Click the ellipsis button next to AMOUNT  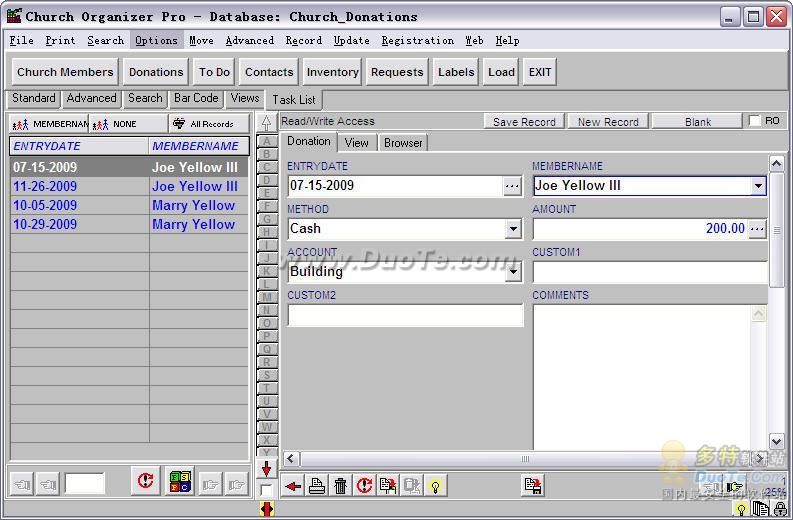tap(757, 229)
